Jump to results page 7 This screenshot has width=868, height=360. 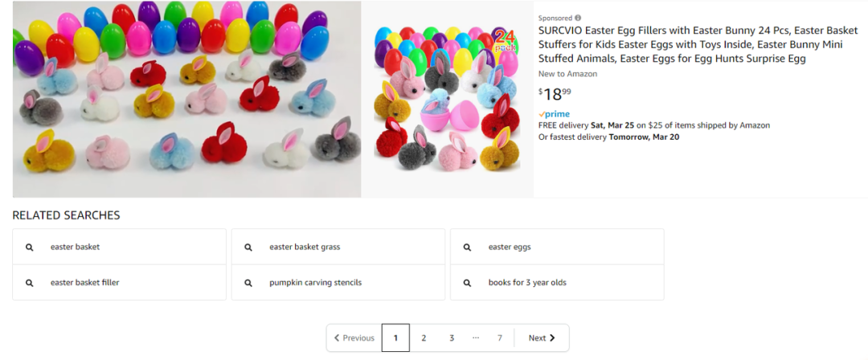click(500, 338)
